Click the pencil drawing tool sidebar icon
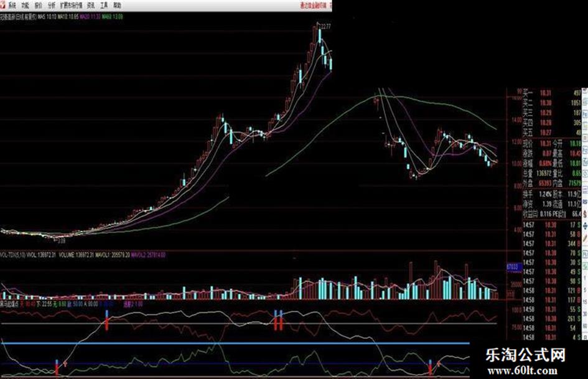 point(585,238)
